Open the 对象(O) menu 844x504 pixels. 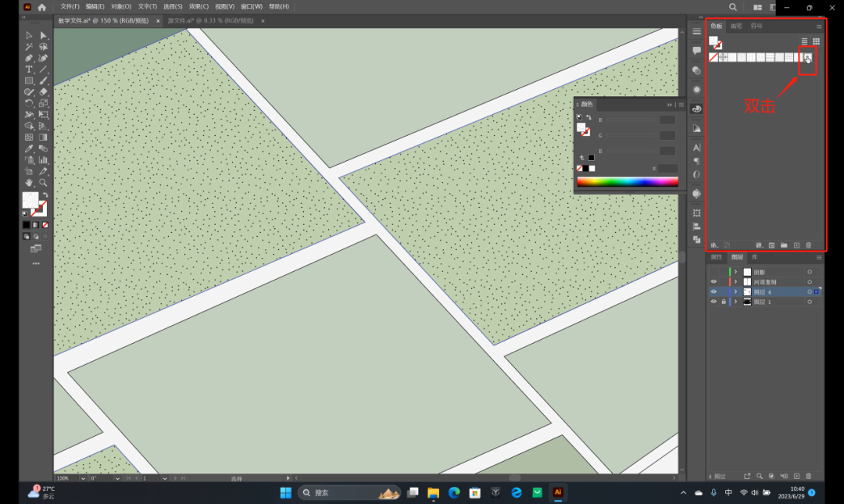[121, 7]
